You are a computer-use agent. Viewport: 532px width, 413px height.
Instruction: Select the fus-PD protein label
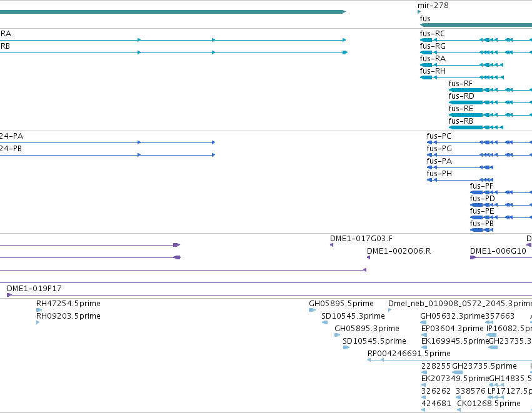tap(482, 199)
